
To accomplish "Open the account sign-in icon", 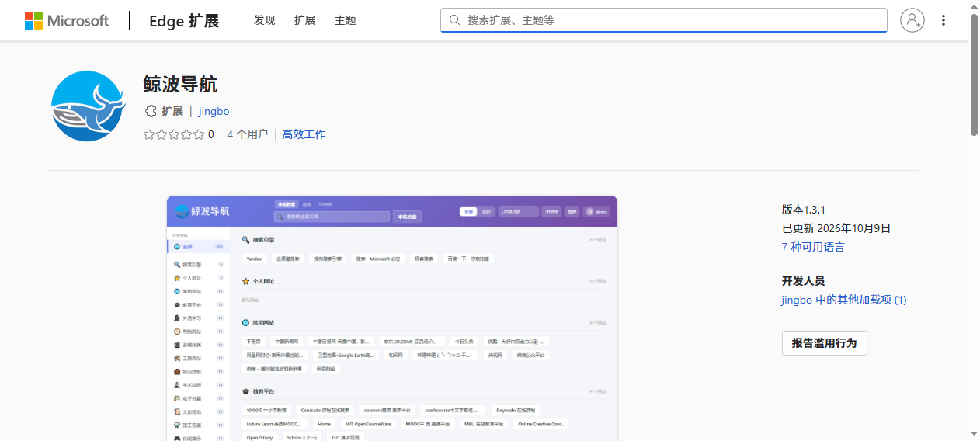I will pyautogui.click(x=912, y=20).
